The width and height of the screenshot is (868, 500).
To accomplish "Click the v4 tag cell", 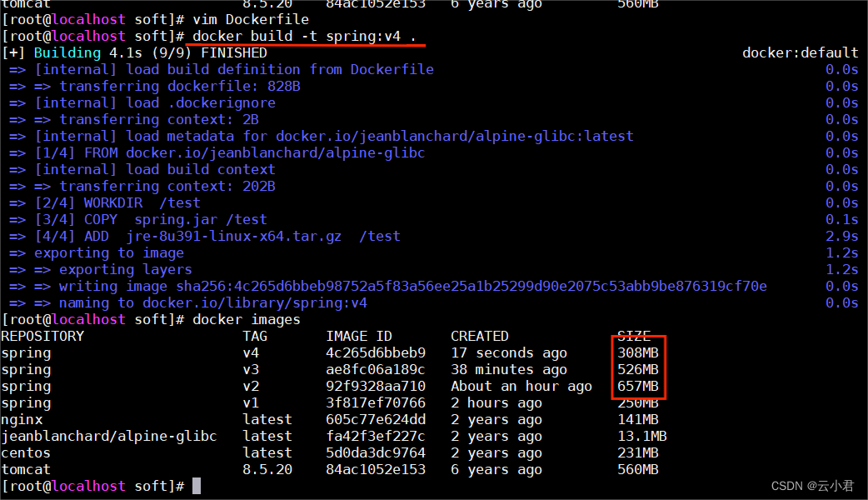I will point(251,353).
